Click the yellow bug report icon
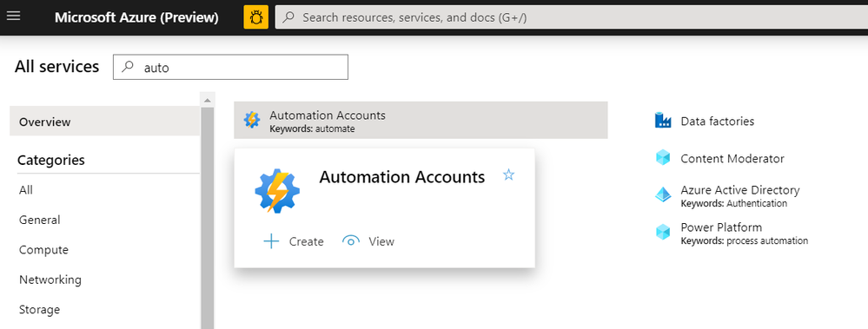Viewport: 868px width, 329px height. coord(255,17)
